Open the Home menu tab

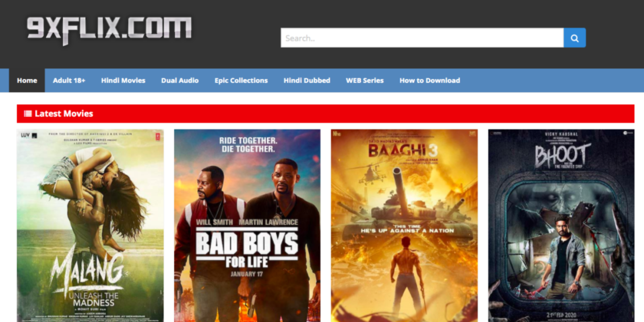pos(27,80)
